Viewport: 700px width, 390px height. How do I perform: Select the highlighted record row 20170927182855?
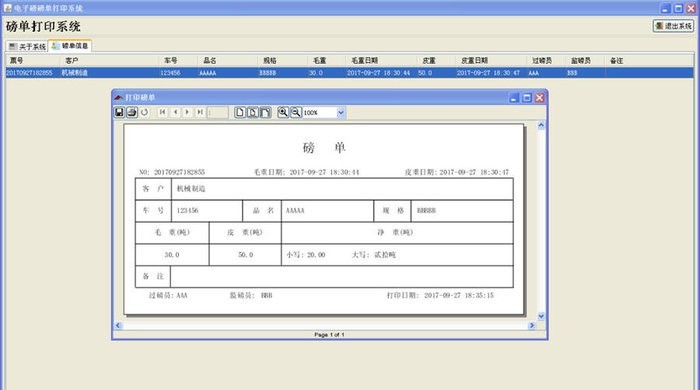[350, 73]
